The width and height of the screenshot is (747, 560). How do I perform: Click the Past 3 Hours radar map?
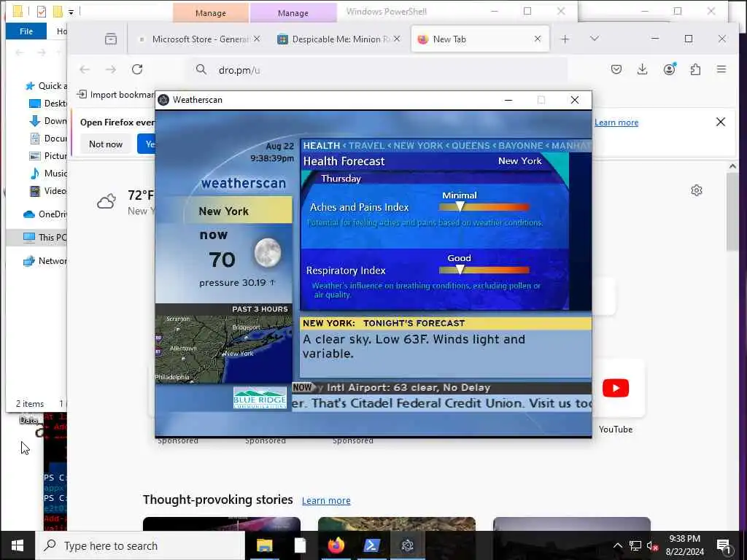(x=223, y=349)
